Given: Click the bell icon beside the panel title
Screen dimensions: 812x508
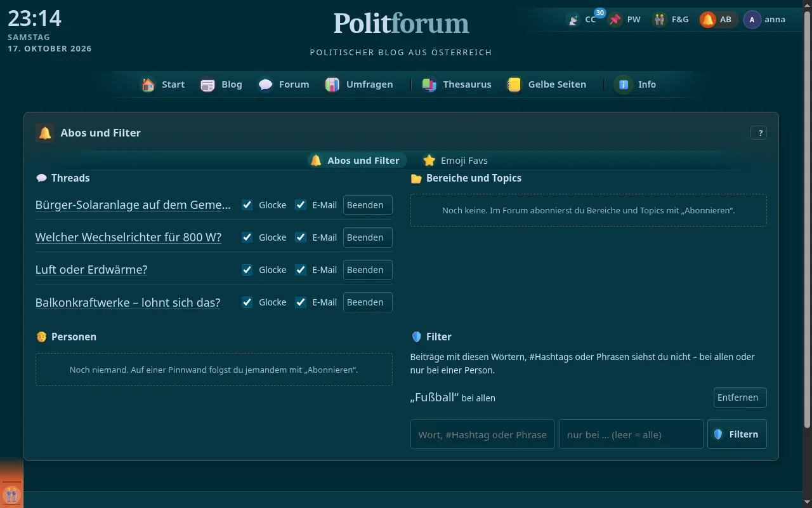Looking at the screenshot, I should (x=45, y=133).
